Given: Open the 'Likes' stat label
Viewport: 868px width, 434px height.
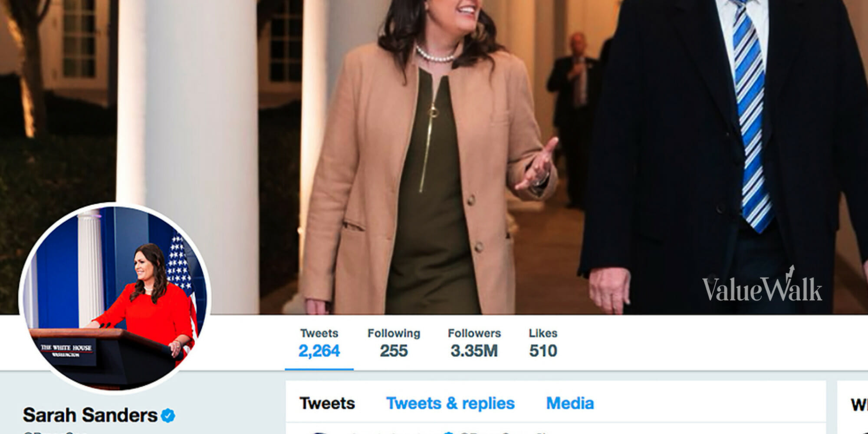Looking at the screenshot, I should point(543,333).
